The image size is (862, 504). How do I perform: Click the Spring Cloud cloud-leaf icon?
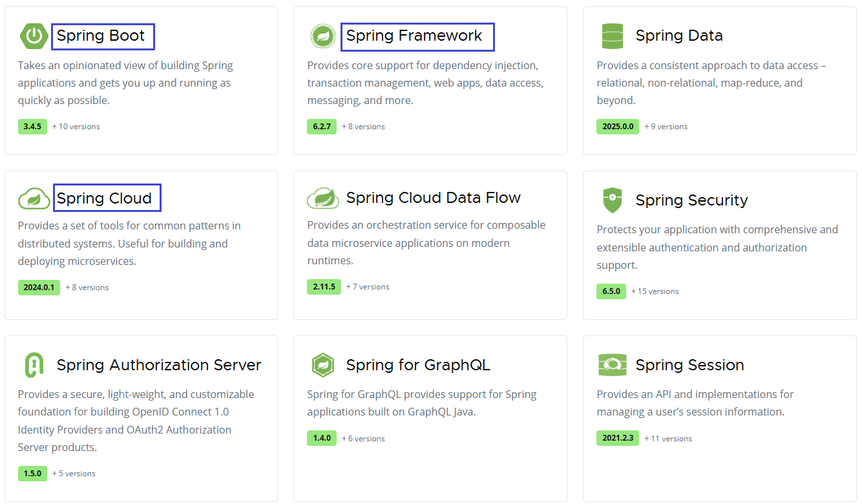pyautogui.click(x=34, y=198)
